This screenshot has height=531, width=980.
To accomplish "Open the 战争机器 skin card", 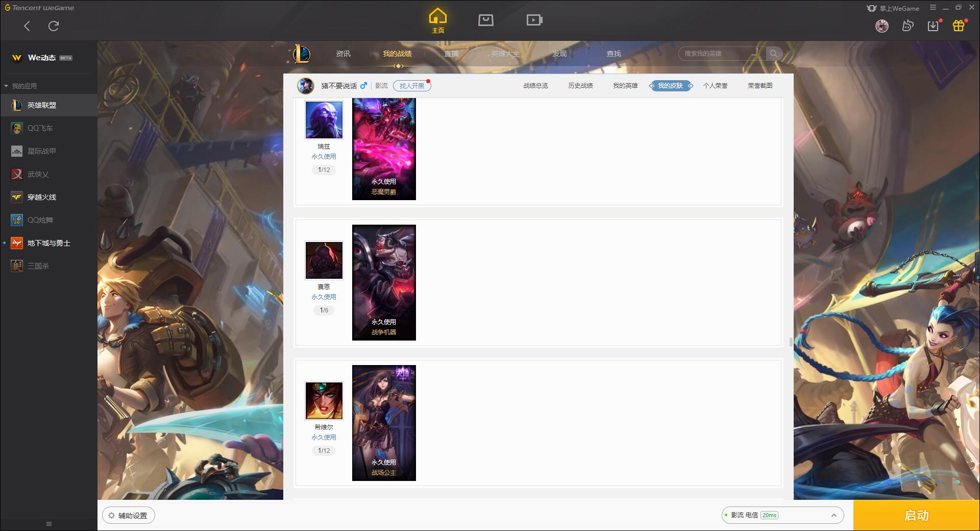I will pyautogui.click(x=384, y=282).
